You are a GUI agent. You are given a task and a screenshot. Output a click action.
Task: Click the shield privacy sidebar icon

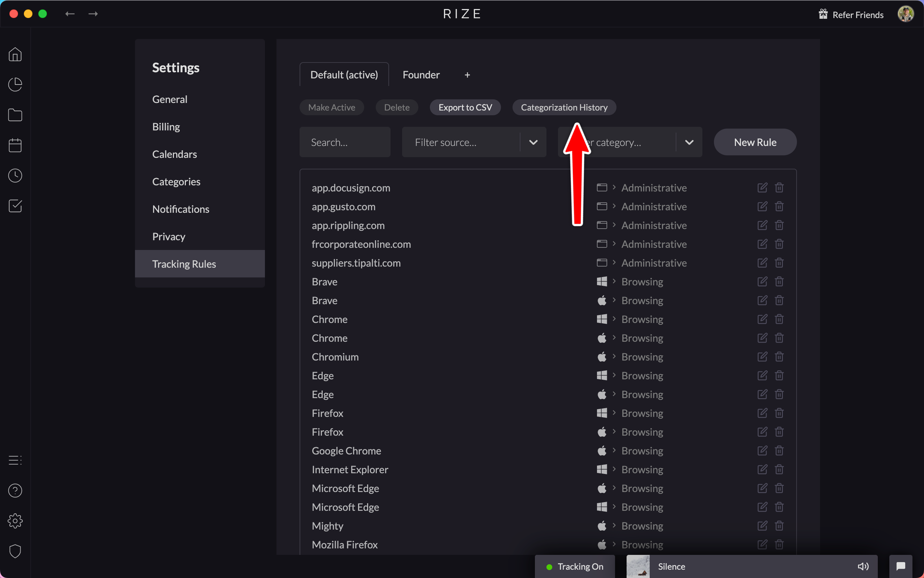15,551
